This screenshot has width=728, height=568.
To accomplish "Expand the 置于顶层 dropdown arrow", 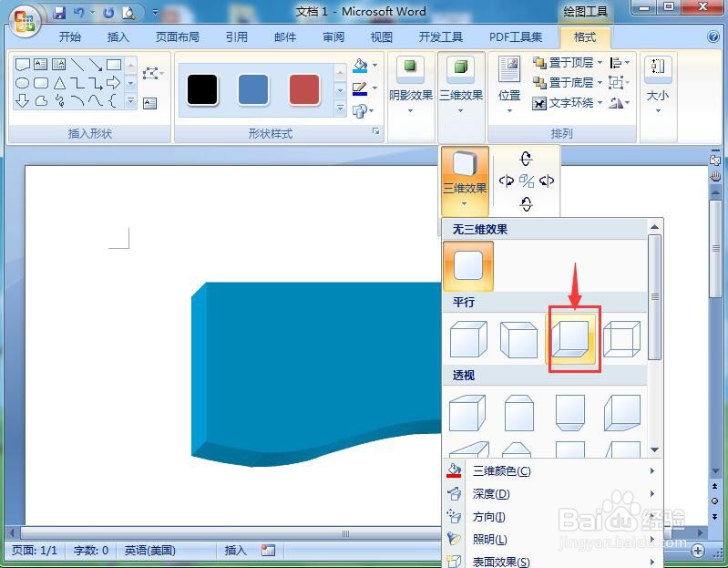I will [x=600, y=62].
